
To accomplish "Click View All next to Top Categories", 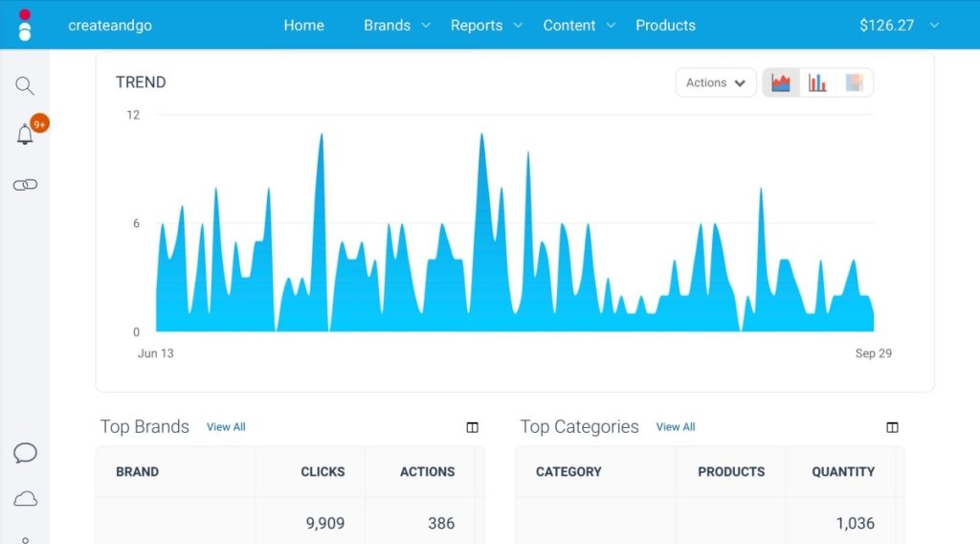I will coord(676,427).
